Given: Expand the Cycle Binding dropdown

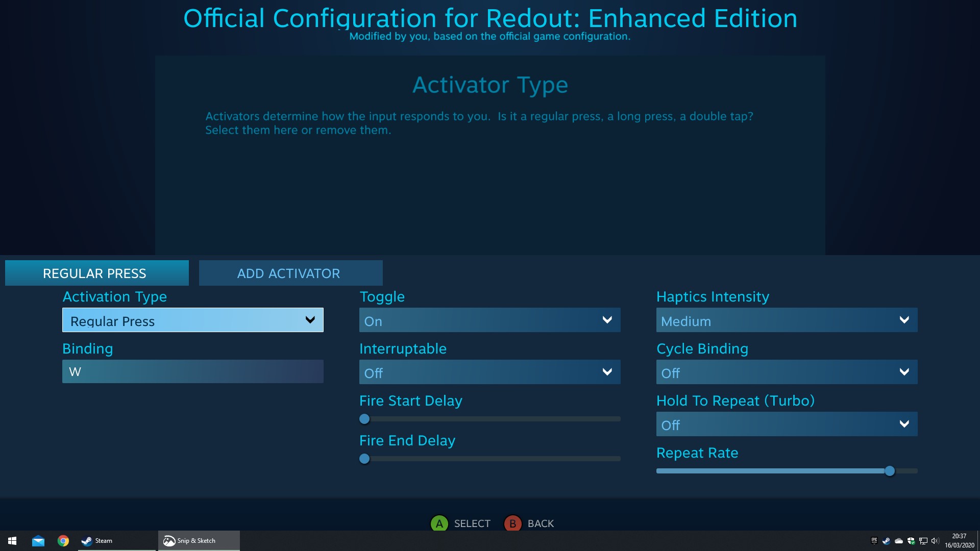Looking at the screenshot, I should (x=787, y=372).
